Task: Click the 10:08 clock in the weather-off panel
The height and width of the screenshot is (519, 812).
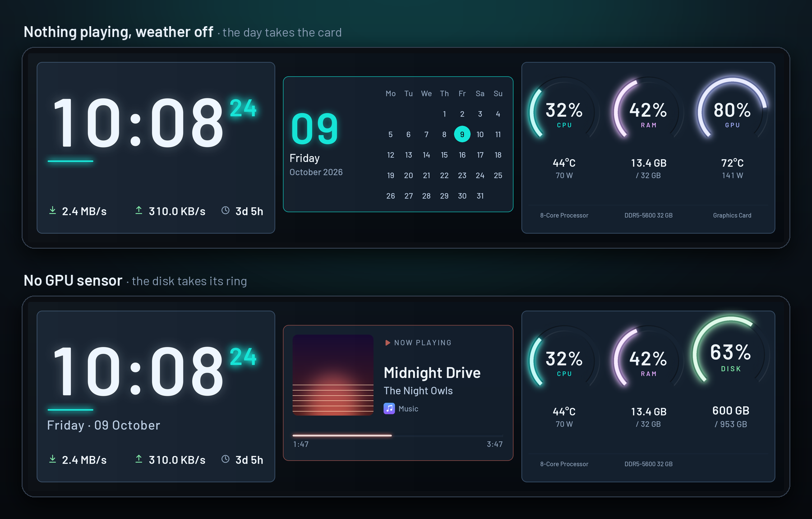Action: (138, 123)
